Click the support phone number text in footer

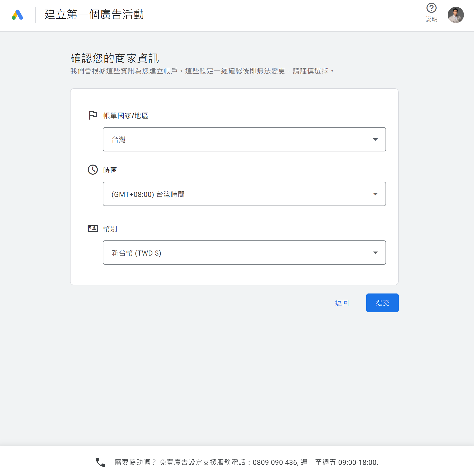pyautogui.click(x=275, y=462)
